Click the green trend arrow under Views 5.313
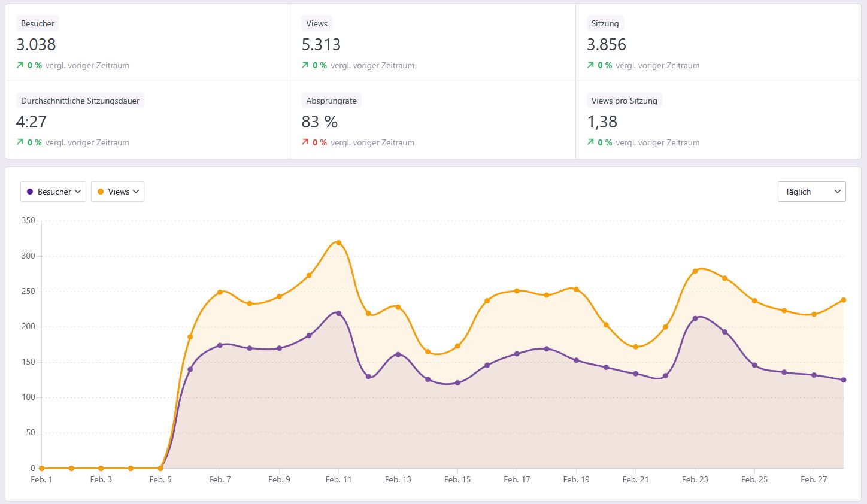This screenshot has height=504, width=867. tap(305, 65)
